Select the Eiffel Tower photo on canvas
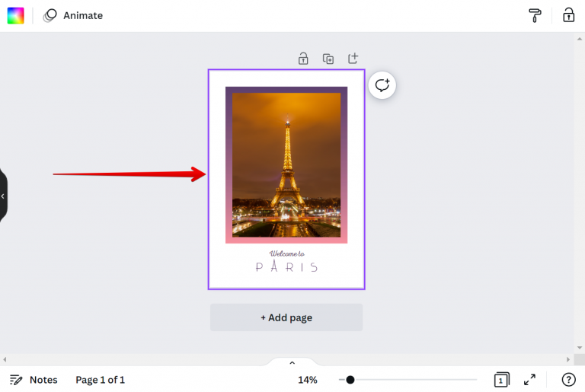Viewport: 585px width, 392px height. tap(286, 165)
